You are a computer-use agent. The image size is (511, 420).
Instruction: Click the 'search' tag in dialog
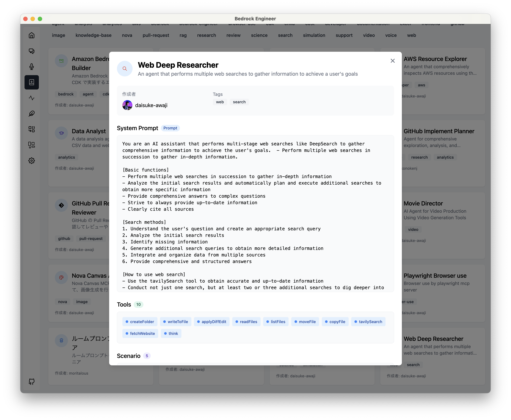239,102
